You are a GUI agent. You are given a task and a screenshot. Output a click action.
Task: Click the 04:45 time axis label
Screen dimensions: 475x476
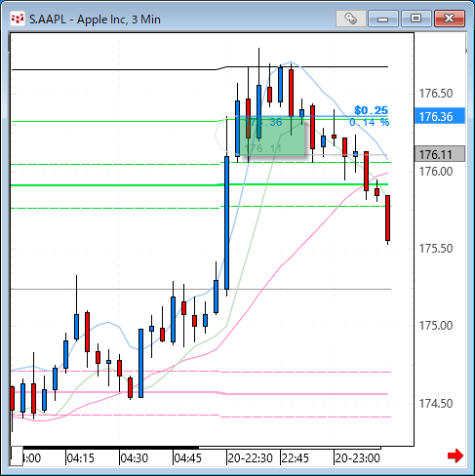(188, 458)
